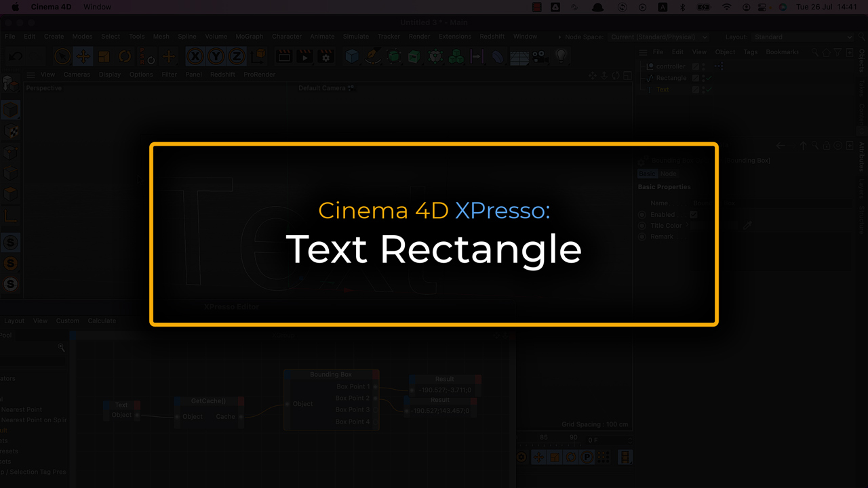Click the XPresso tag on controller
Viewport: 868px width, 488px height.
(719, 66)
